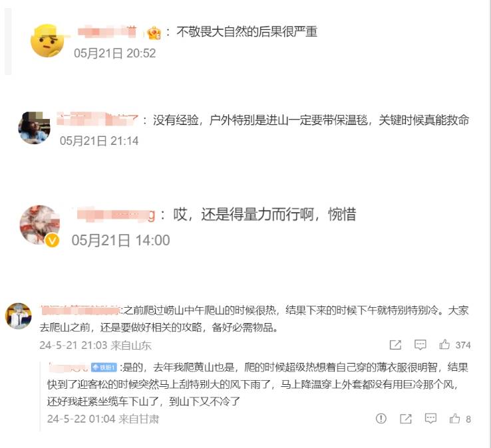Viewport: 491px width, 448px height.
Task: Open username of the 黄山 replier
Action: 69,367
